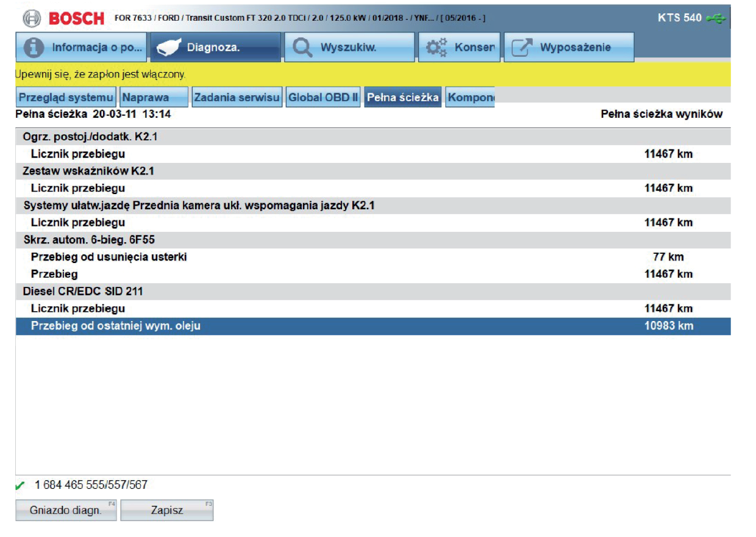Click the part number 1 684 465 555/557/567

[91, 486]
